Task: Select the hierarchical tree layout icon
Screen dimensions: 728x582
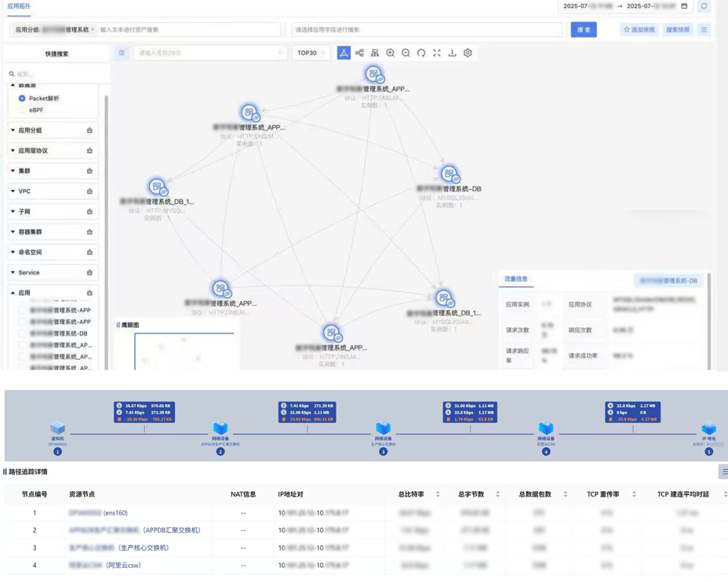Action: tap(375, 53)
